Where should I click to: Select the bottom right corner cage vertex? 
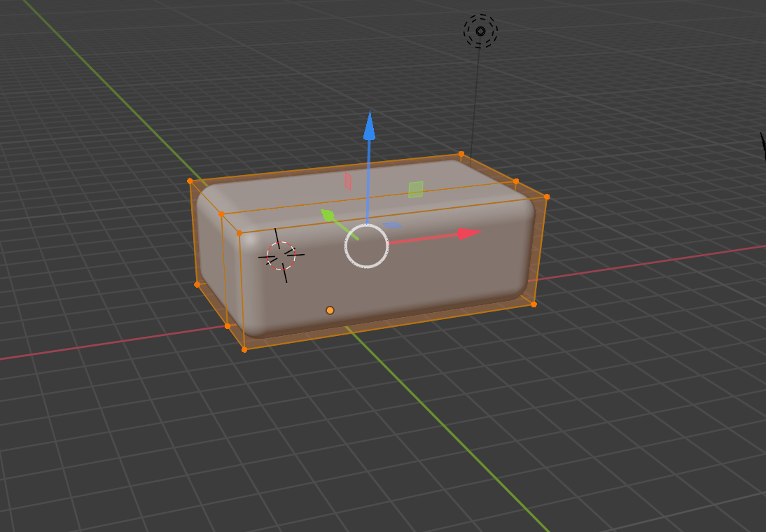coord(534,304)
